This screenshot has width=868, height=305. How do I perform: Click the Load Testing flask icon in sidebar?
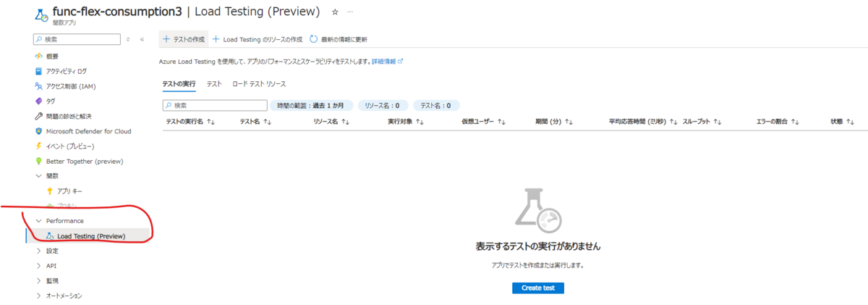(50, 235)
